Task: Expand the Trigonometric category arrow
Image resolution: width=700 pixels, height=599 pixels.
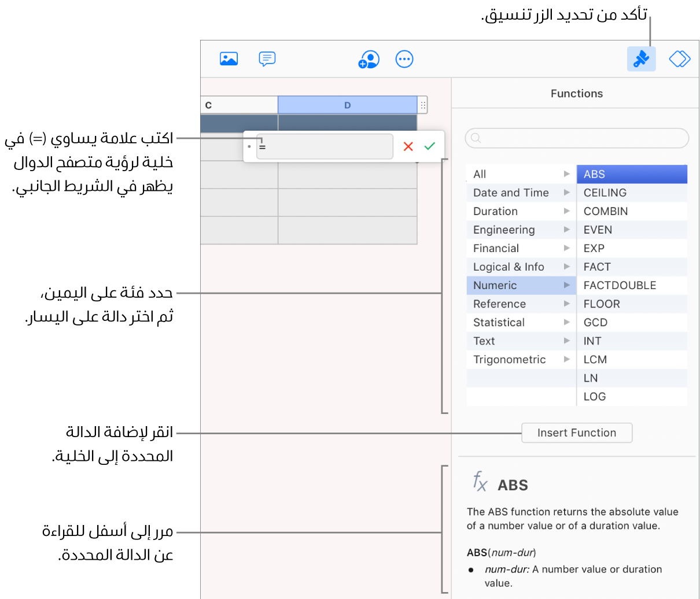Action: click(567, 359)
